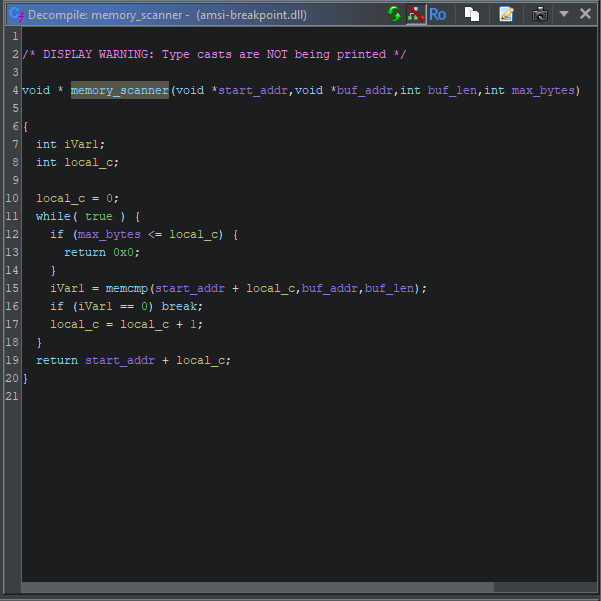Click 'int local_c;' declaration variable

[x=89, y=163]
